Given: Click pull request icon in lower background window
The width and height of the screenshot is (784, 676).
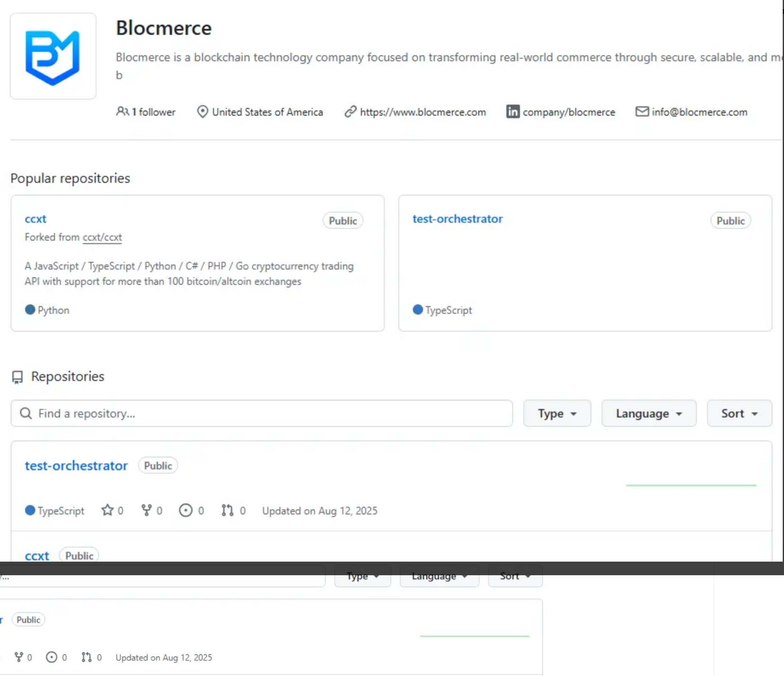Looking at the screenshot, I should click(86, 657).
